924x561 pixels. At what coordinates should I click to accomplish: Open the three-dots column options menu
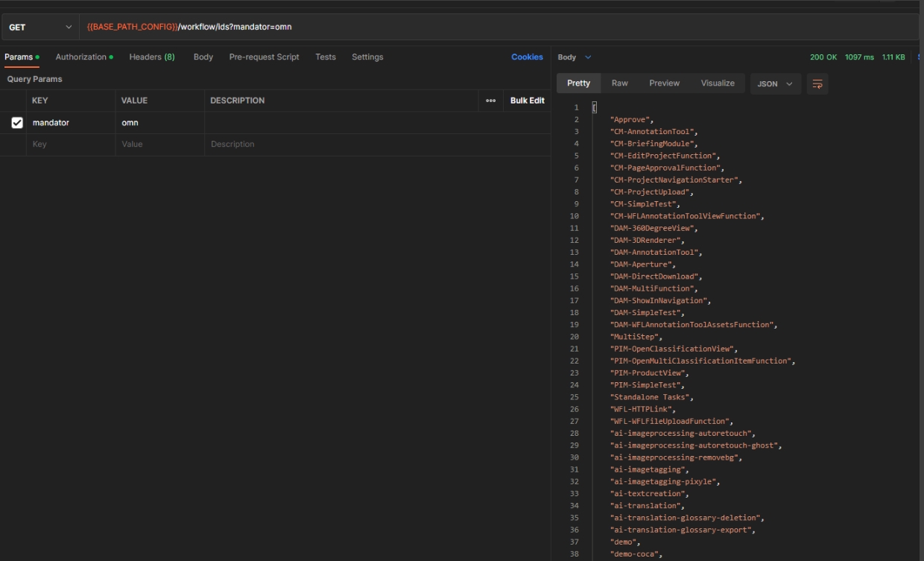[x=490, y=101]
